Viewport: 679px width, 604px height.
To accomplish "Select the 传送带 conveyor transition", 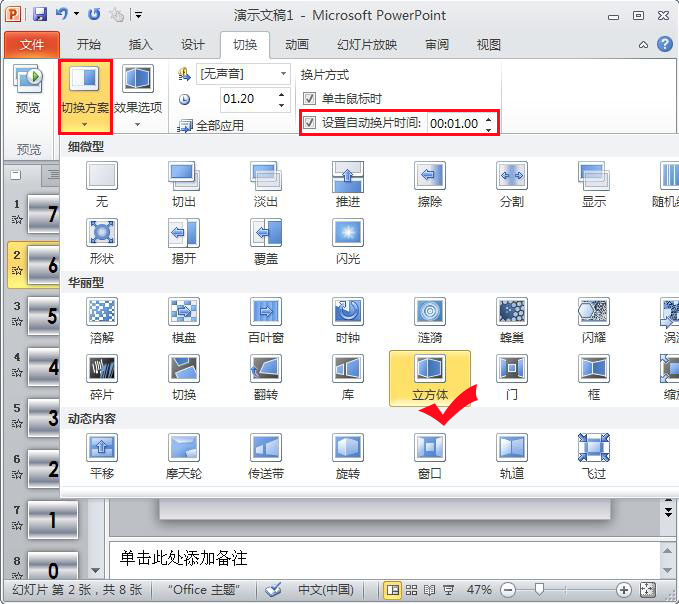I will coord(266,457).
